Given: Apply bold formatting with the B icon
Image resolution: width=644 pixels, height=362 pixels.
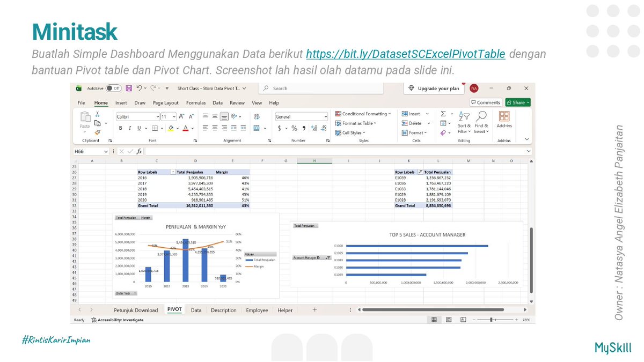Looking at the screenshot, I should click(121, 128).
